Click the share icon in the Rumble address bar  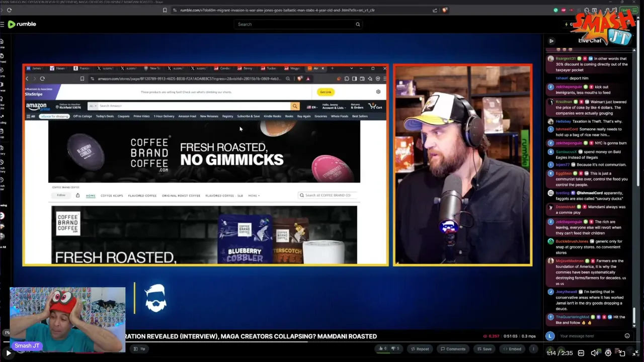[x=435, y=10]
